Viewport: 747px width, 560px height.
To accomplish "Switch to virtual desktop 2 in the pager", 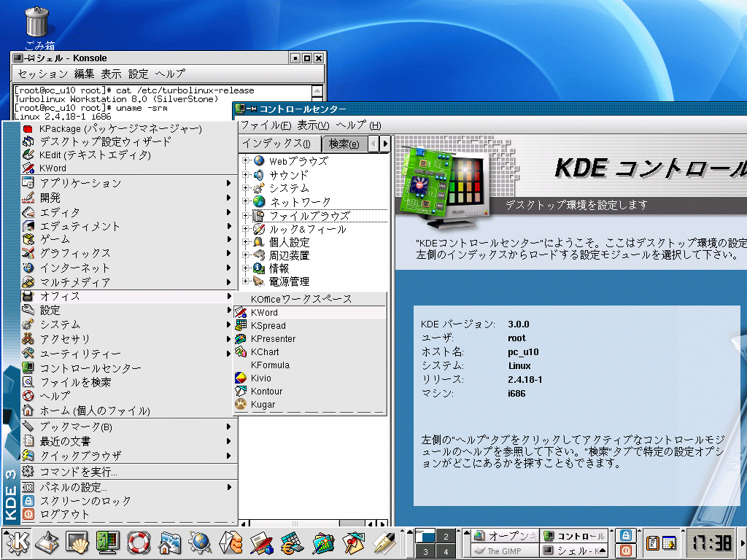I will [446, 536].
